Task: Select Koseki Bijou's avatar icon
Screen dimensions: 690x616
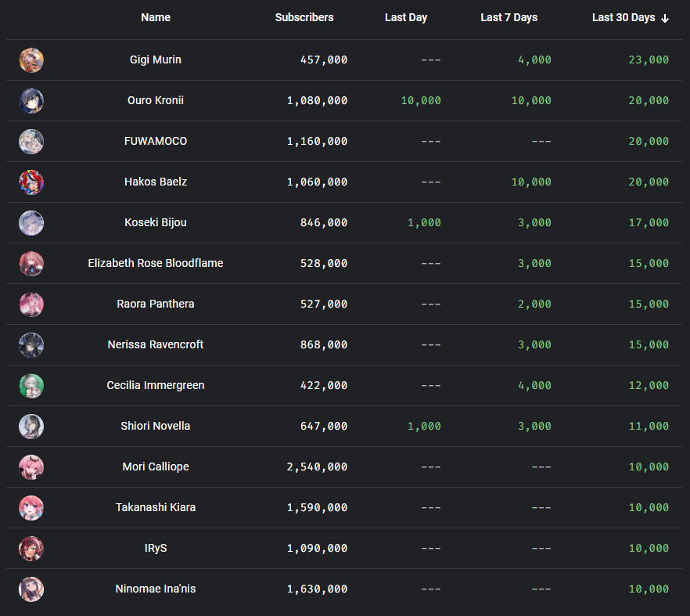Action: [31, 223]
